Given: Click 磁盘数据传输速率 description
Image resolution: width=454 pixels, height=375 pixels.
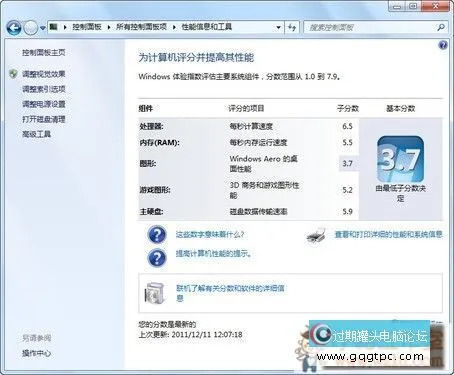Looking at the screenshot, I should (x=258, y=211).
